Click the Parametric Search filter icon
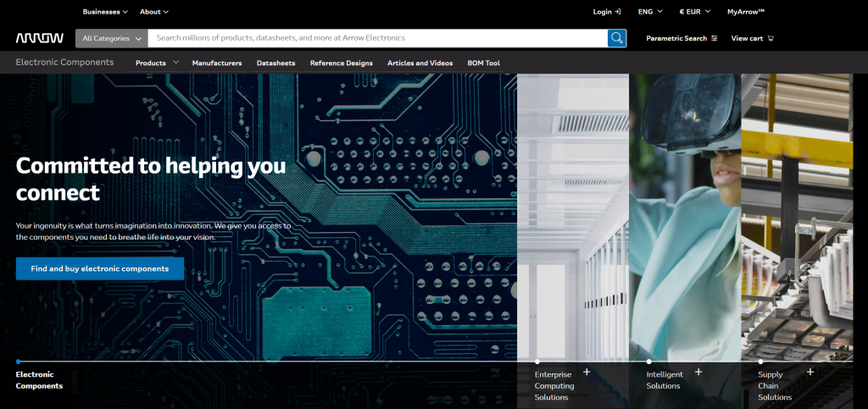The height and width of the screenshot is (409, 868). coord(714,38)
